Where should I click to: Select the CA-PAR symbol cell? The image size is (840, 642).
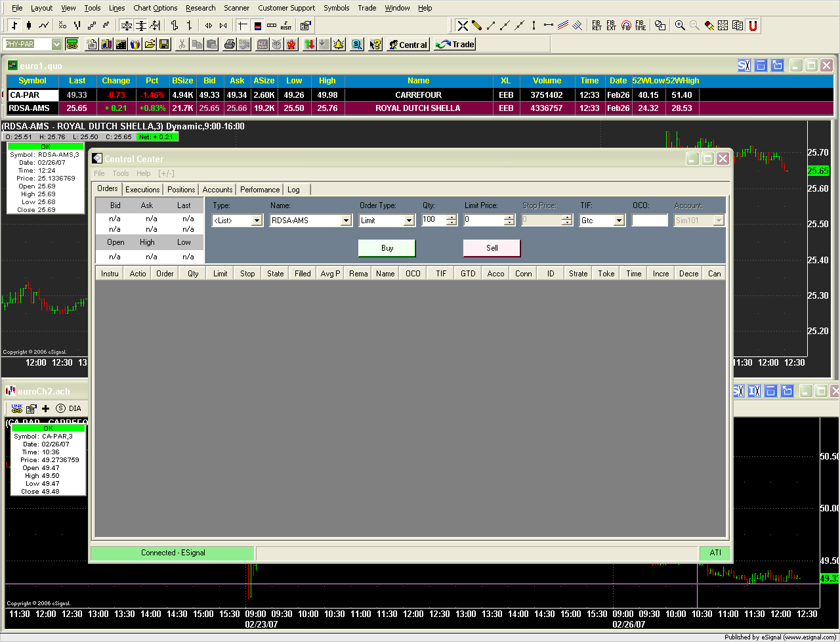click(33, 95)
